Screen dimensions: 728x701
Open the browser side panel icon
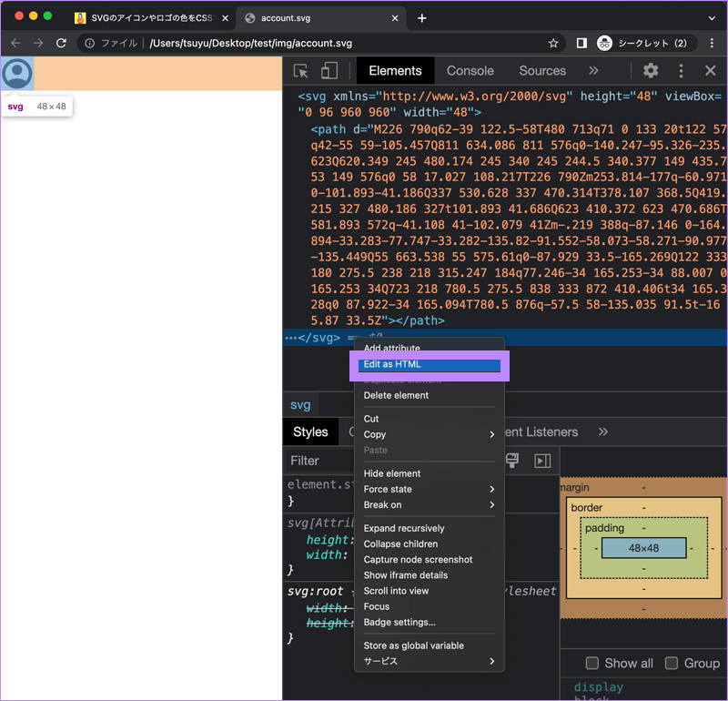[581, 43]
